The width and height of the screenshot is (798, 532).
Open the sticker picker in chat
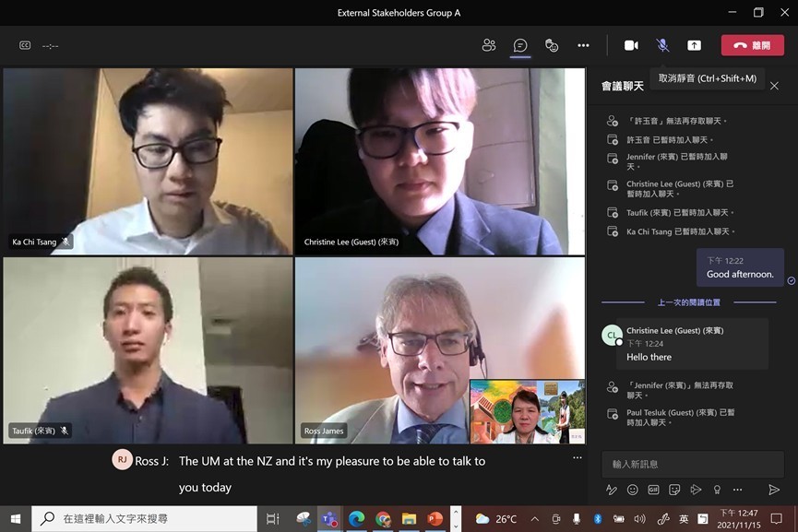pyautogui.click(x=674, y=490)
